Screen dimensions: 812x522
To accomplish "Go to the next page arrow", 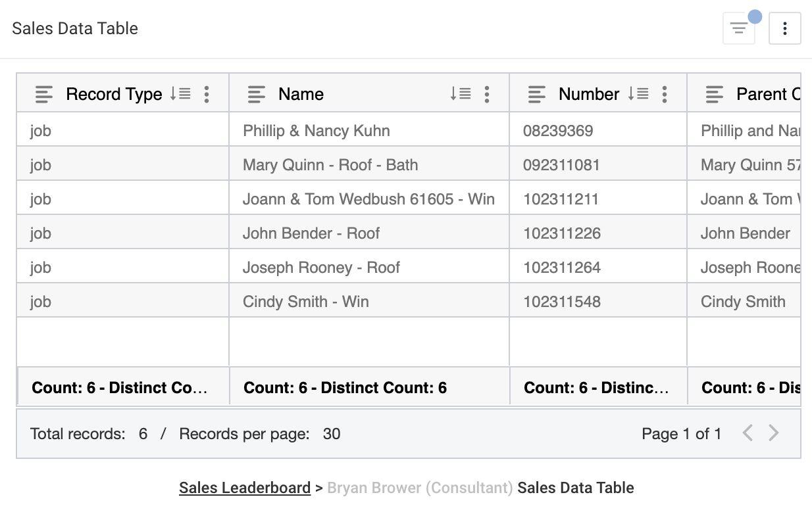I will point(774,433).
